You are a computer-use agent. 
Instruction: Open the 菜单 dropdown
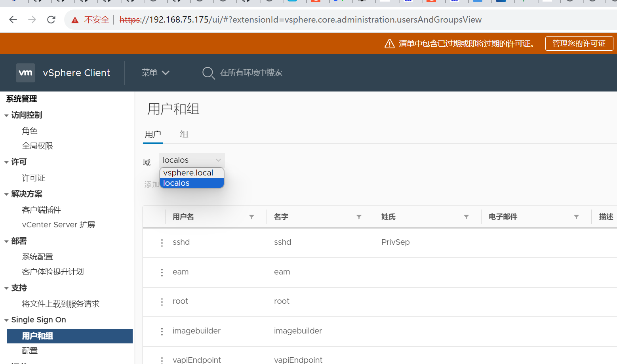coord(155,73)
